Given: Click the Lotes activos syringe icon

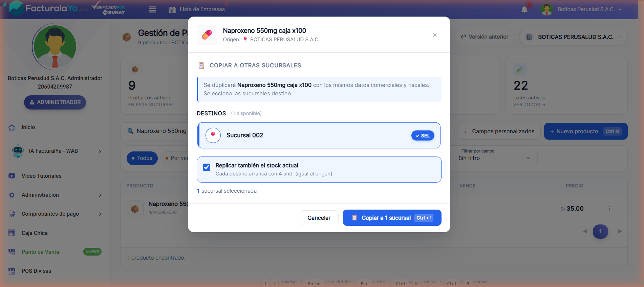Looking at the screenshot, I should coord(520,69).
